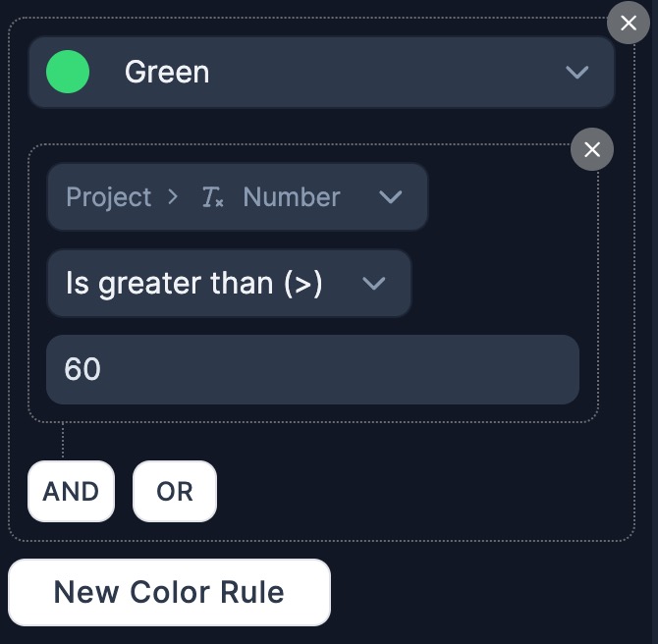Click the 'Number' text in field selector
658x644 pixels.
coord(291,197)
